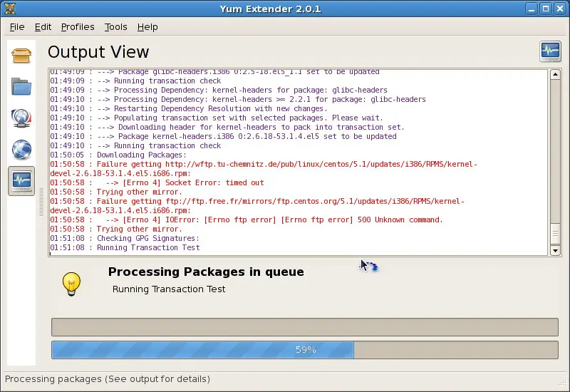Open the Tools menu
Image resolution: width=570 pixels, height=392 pixels.
click(115, 27)
